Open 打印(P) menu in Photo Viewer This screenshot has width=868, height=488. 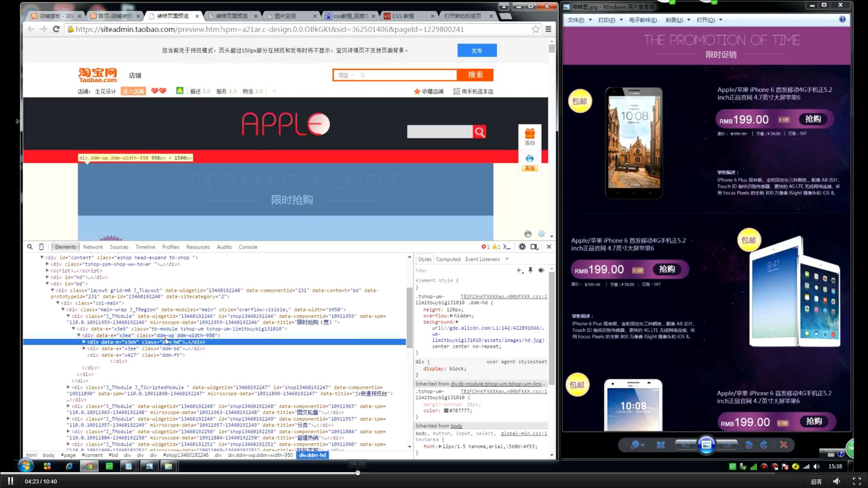pos(610,20)
